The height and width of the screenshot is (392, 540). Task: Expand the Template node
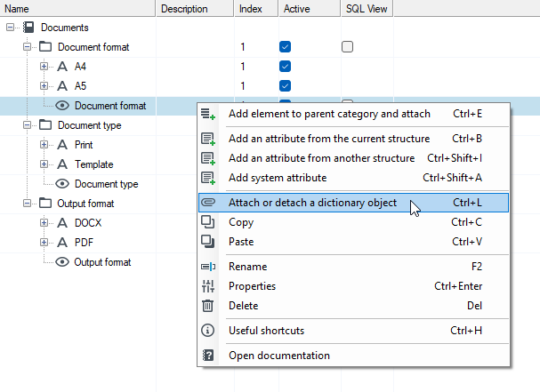[44, 164]
